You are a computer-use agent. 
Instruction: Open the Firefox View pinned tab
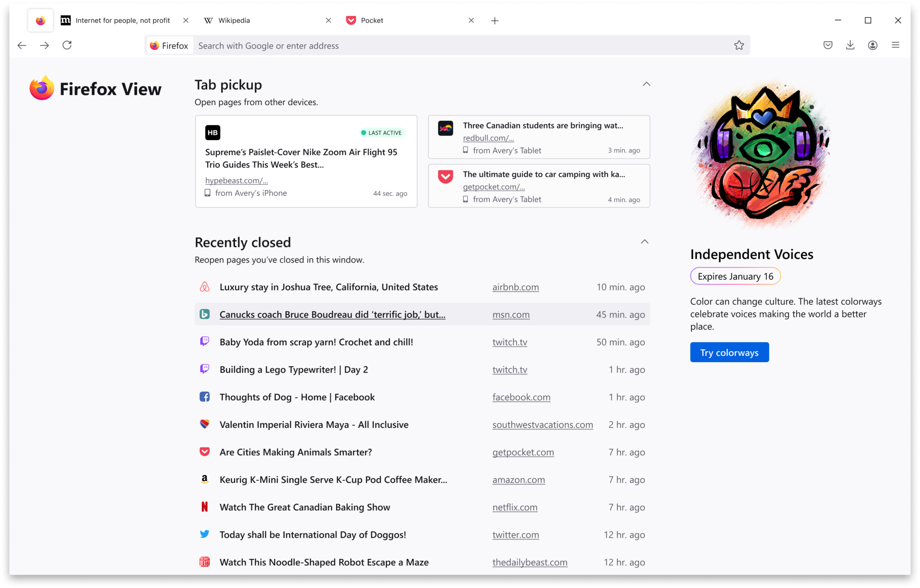click(40, 21)
